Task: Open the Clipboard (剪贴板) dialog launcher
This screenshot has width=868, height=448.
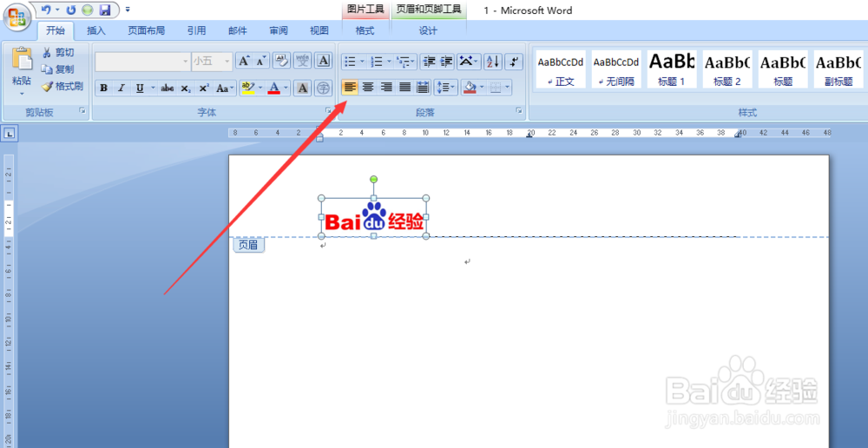Action: (x=82, y=111)
